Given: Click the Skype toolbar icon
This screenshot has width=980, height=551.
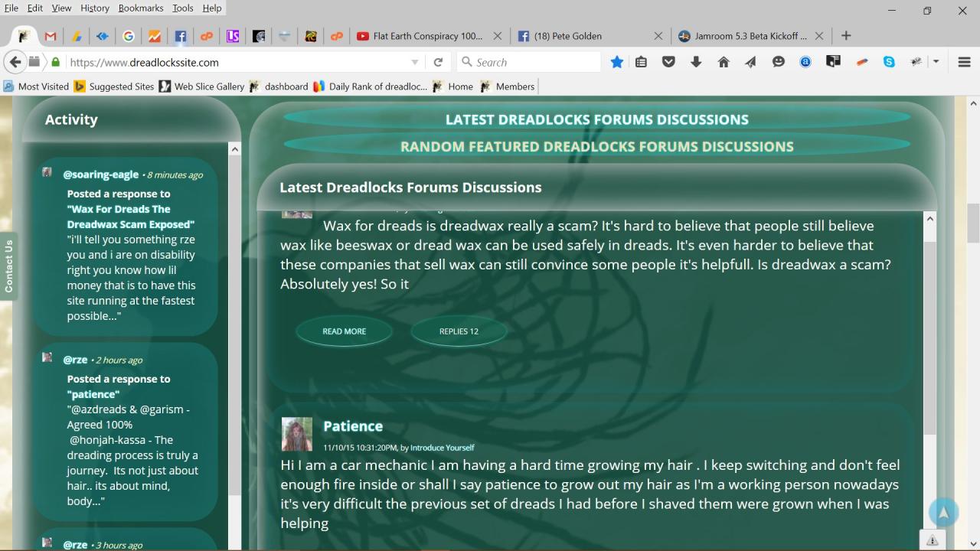Looking at the screenshot, I should 889,62.
